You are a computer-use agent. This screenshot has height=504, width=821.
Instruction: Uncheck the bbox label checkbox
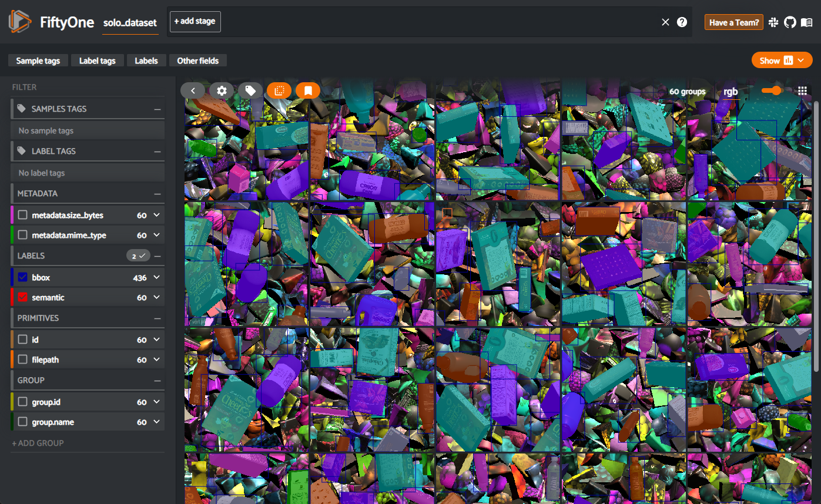23,278
